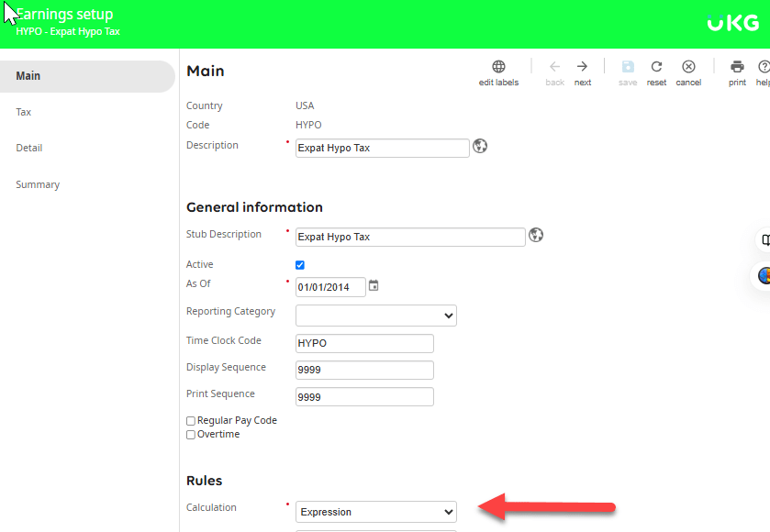This screenshot has width=770, height=532.
Task: Open the colorful assistant icon at right edge
Action: point(764,275)
